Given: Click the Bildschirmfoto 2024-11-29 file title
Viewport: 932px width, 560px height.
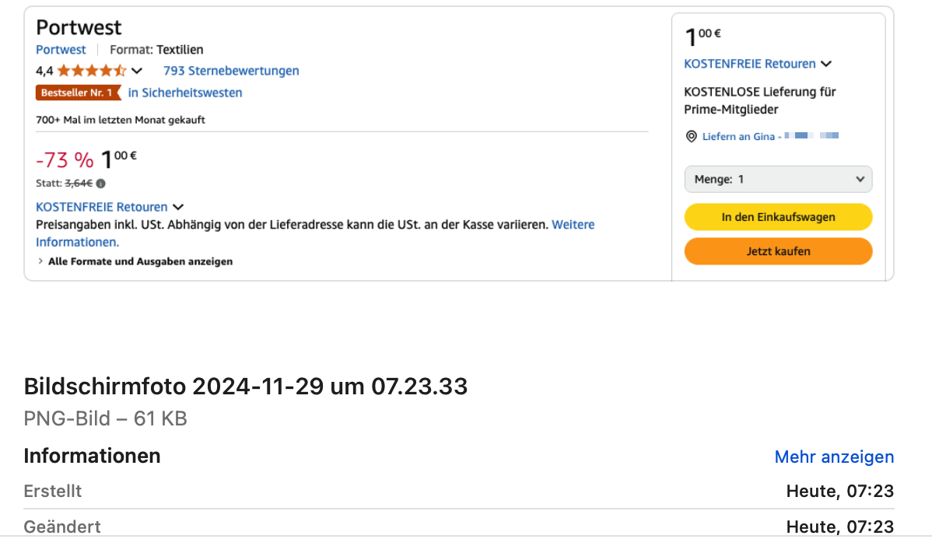Looking at the screenshot, I should click(246, 386).
